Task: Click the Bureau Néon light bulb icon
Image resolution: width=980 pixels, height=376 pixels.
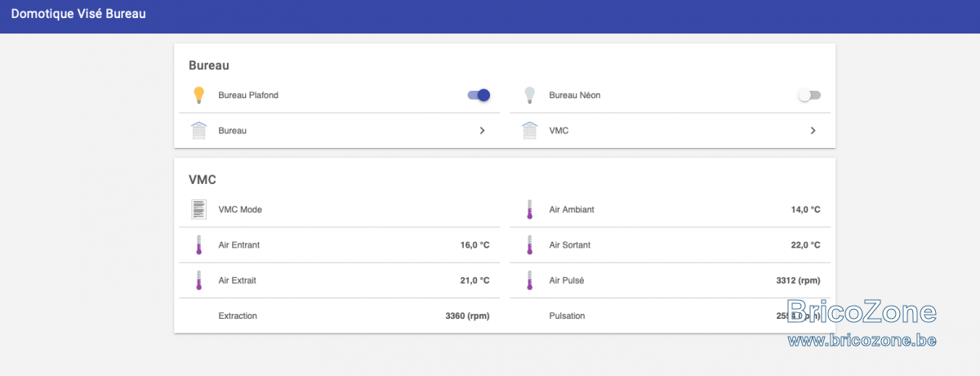Action: [529, 95]
